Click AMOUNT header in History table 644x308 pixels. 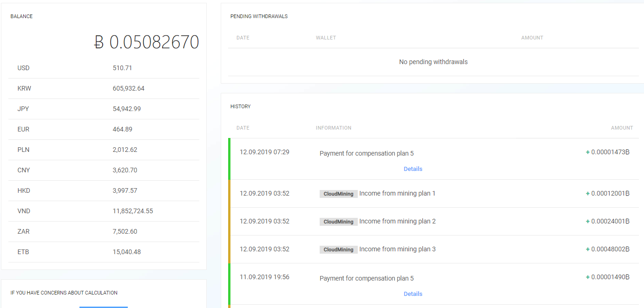coord(622,128)
